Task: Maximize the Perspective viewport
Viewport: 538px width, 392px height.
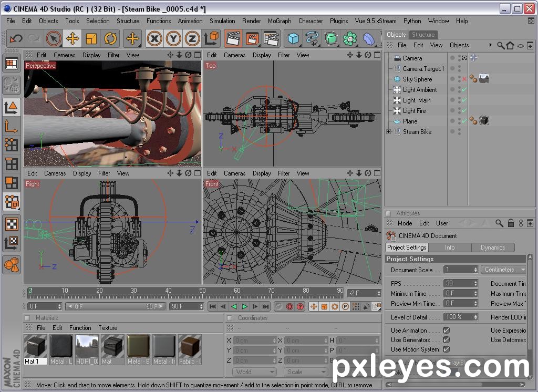Action: (x=198, y=55)
